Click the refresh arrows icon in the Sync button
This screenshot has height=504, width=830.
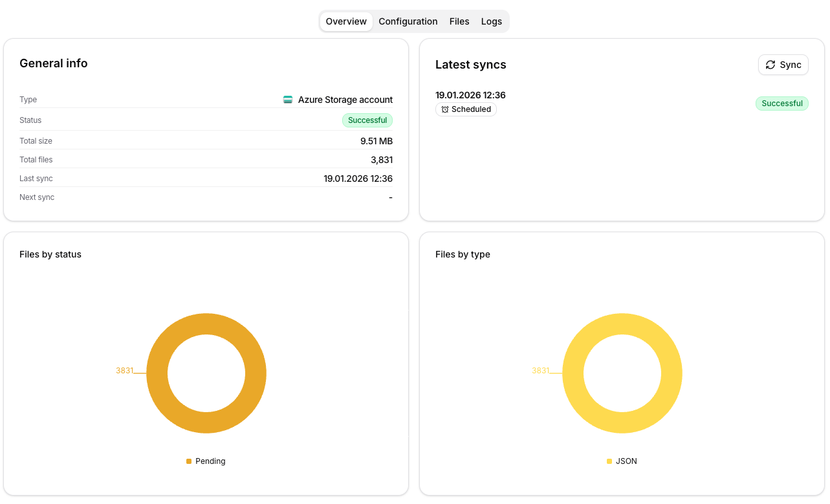tap(770, 65)
